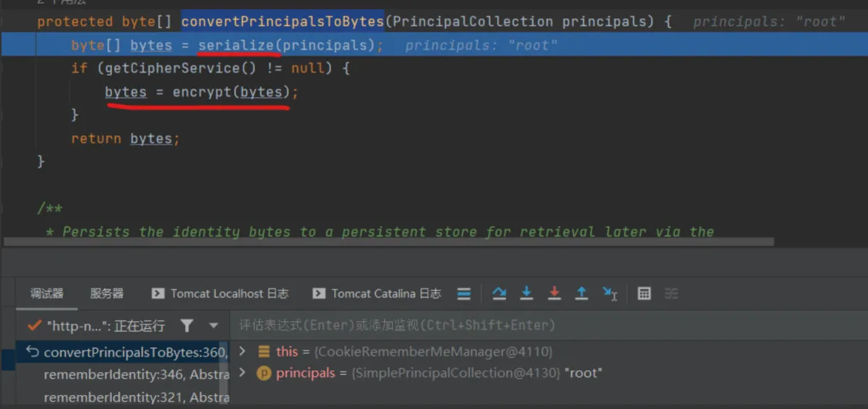Image resolution: width=868 pixels, height=409 pixels.
Task: Click the SimplePrincipalCollection@4130 value
Action: (x=456, y=374)
